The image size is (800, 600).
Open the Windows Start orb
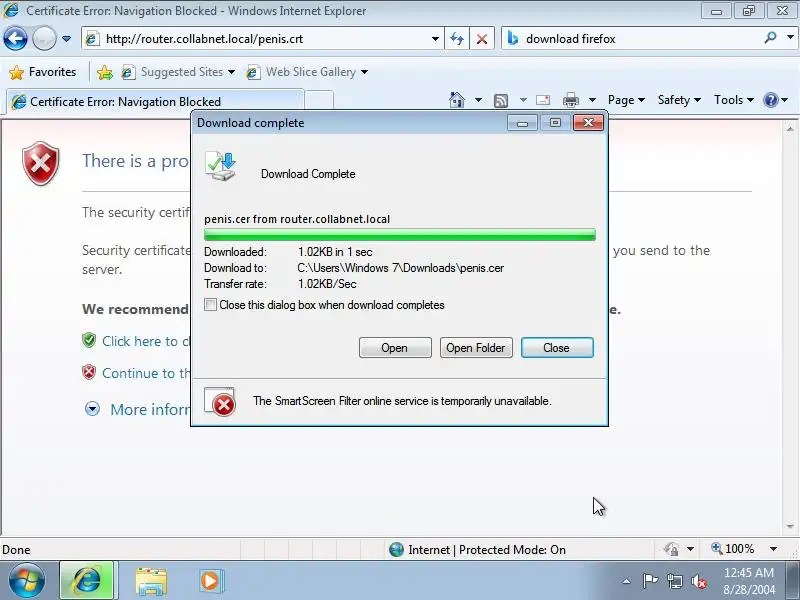(x=27, y=581)
